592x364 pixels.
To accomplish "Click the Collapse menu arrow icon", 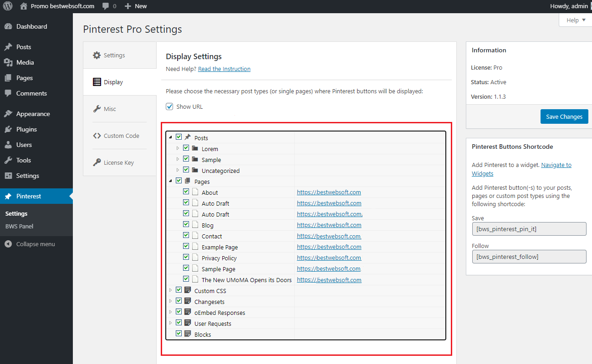I will 8,244.
